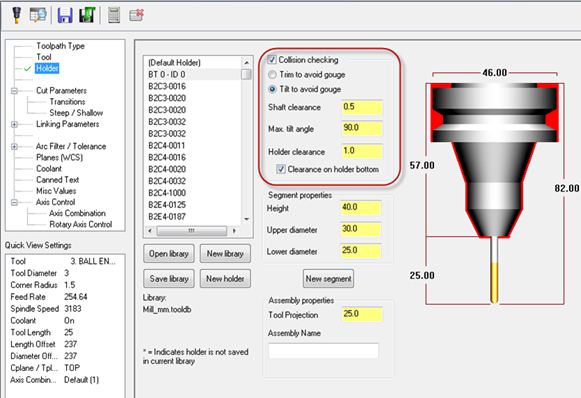Uncheck Clearance on holder bottom
This screenshot has height=398, width=581.
(281, 169)
